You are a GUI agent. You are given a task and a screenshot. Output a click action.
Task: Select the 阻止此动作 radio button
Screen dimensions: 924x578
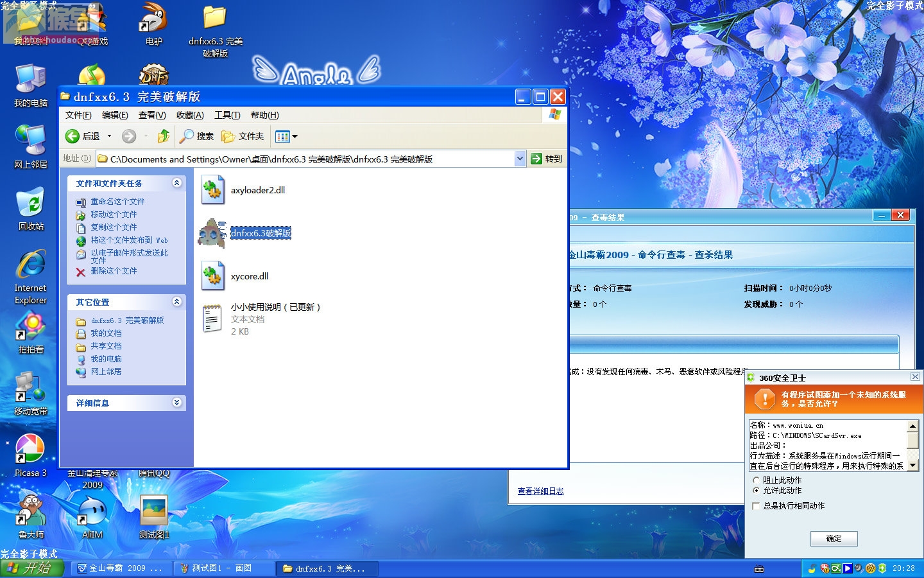[756, 480]
